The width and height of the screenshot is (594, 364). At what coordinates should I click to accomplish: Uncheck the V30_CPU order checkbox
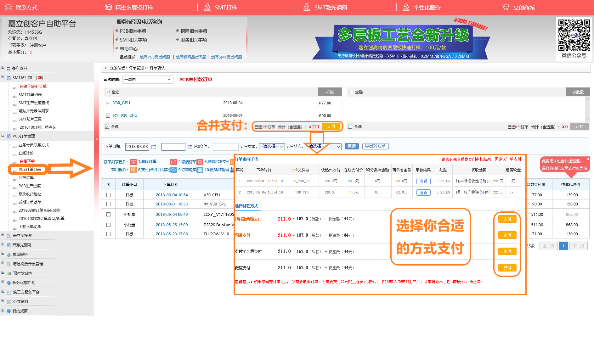[108, 103]
